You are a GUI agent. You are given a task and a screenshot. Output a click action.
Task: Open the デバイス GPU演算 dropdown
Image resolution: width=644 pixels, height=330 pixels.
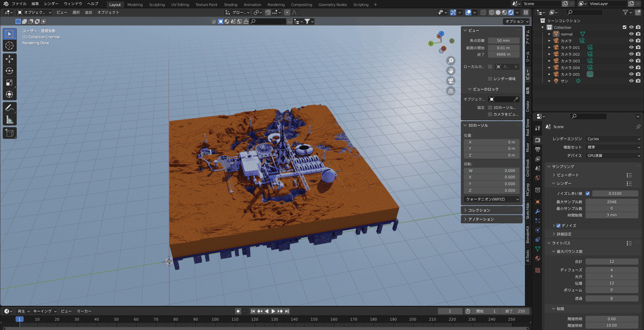613,155
